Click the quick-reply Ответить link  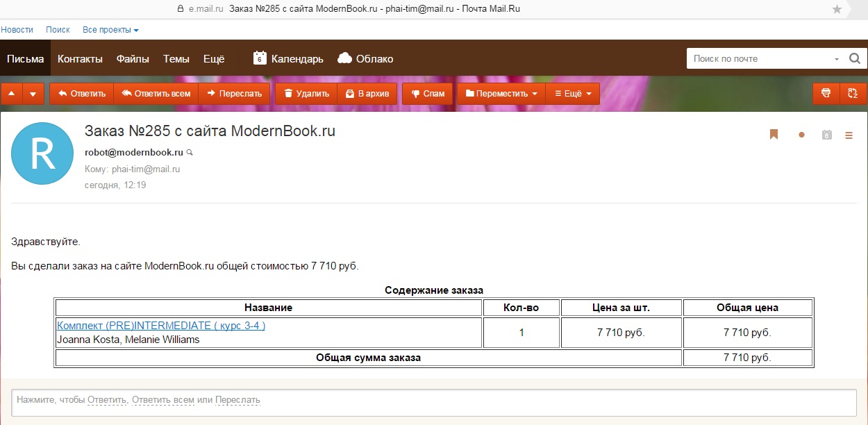[107, 400]
